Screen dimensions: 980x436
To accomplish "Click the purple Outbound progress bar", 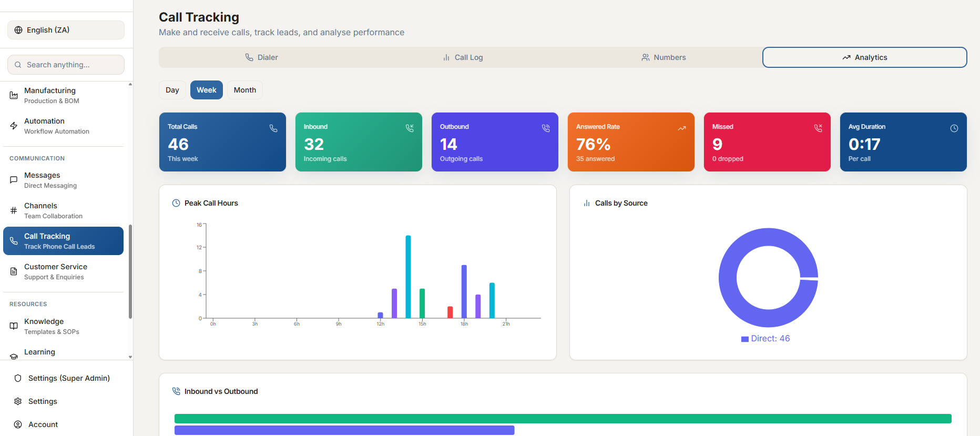I will [x=344, y=430].
